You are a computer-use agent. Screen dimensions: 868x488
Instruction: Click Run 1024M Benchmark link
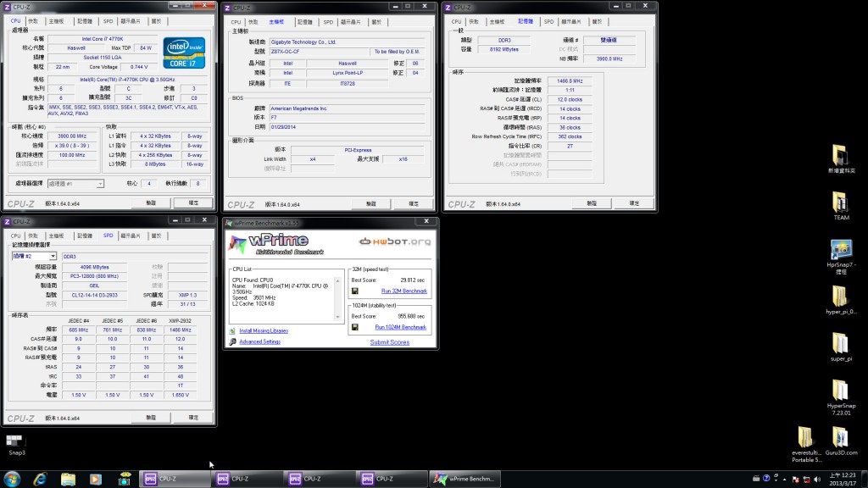pyautogui.click(x=401, y=327)
